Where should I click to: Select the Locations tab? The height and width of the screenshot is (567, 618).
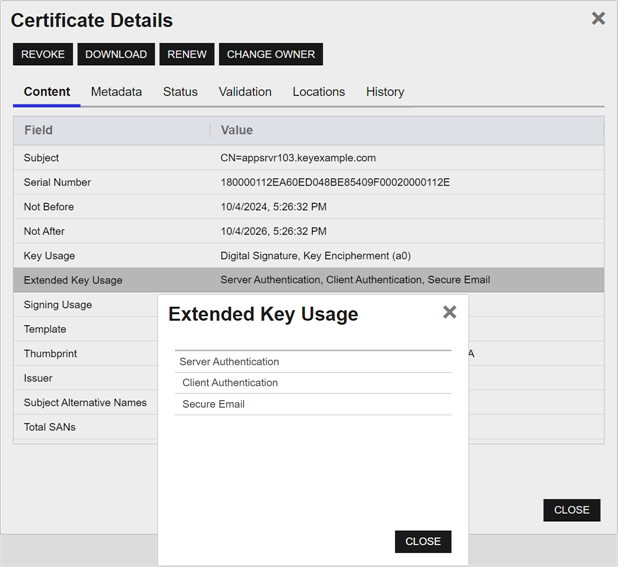[318, 92]
